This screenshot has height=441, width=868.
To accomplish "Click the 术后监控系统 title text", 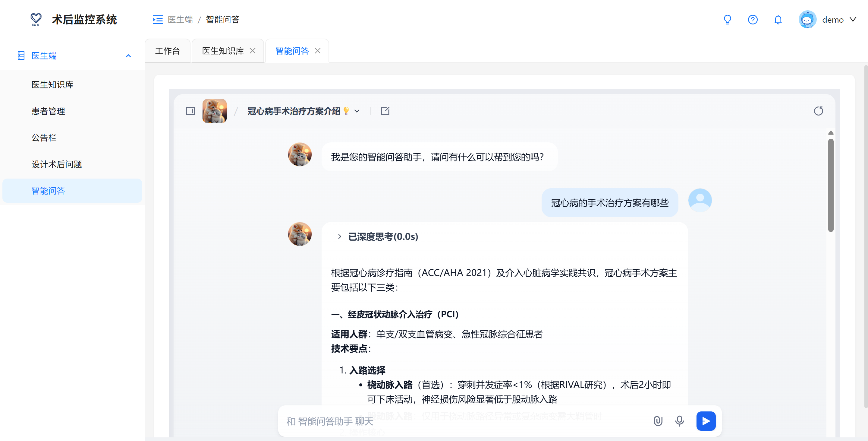I will (85, 20).
